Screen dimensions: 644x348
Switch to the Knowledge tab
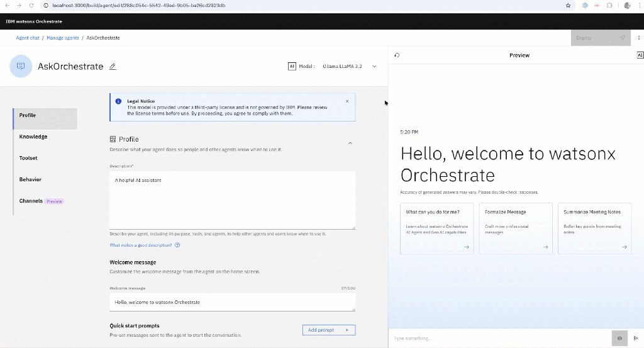[x=33, y=137]
